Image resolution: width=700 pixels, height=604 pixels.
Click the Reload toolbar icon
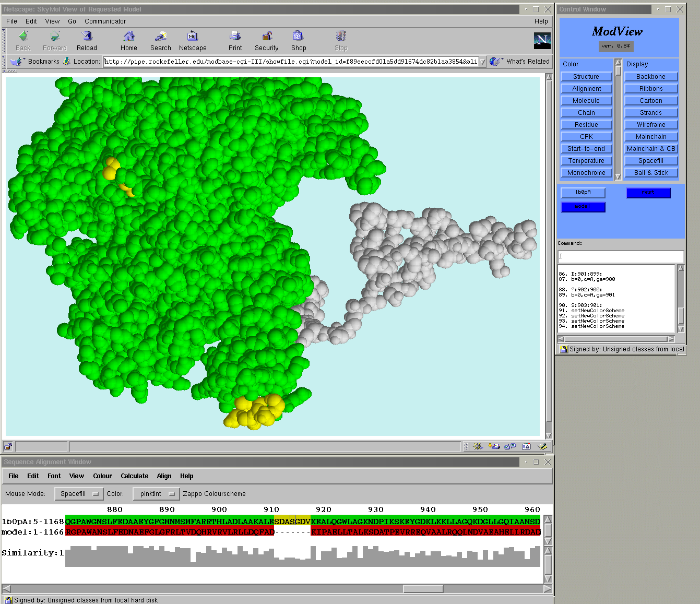point(87,37)
